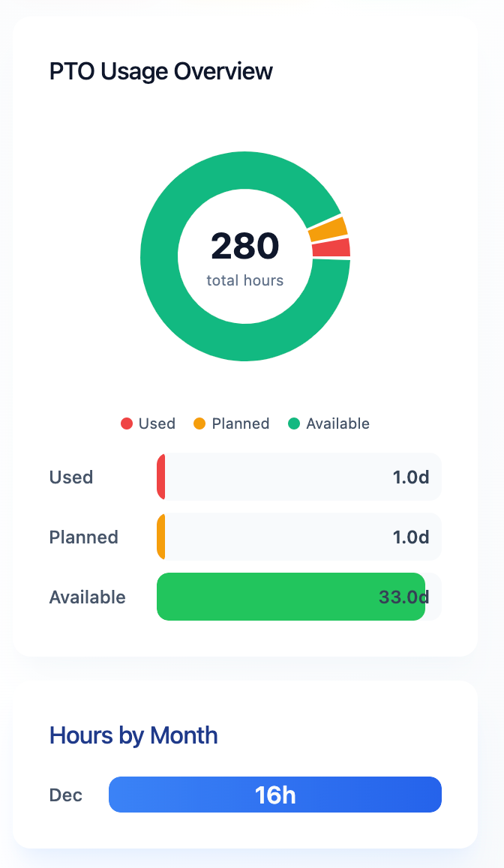504x868 pixels.
Task: Click the PTO Usage Overview heading
Action: (x=161, y=72)
